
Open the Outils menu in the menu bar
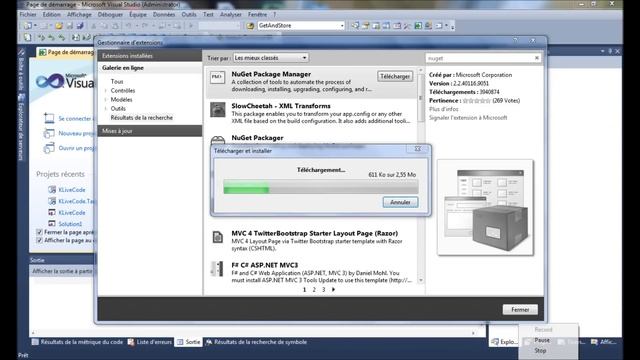189,14
